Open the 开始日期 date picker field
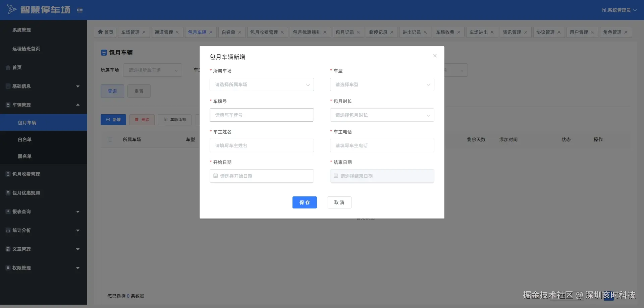Screen dimensions: 644x308 point(262,176)
